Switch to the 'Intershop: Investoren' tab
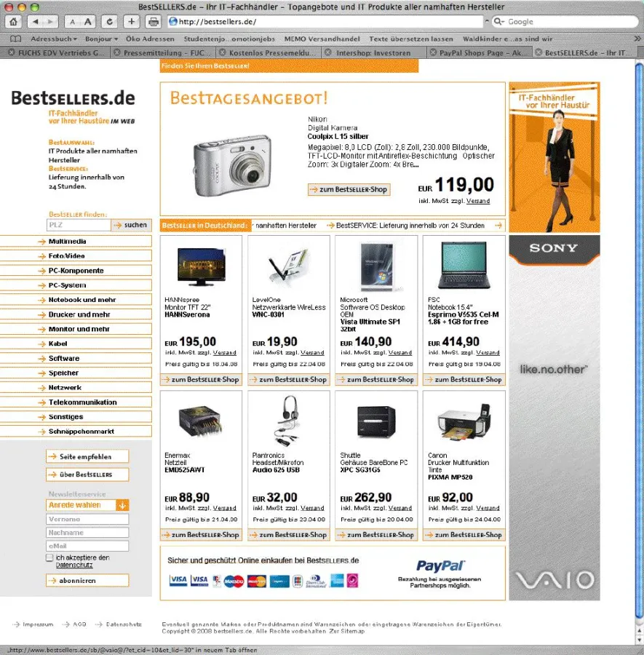The width and height of the screenshot is (644, 655). (x=373, y=52)
